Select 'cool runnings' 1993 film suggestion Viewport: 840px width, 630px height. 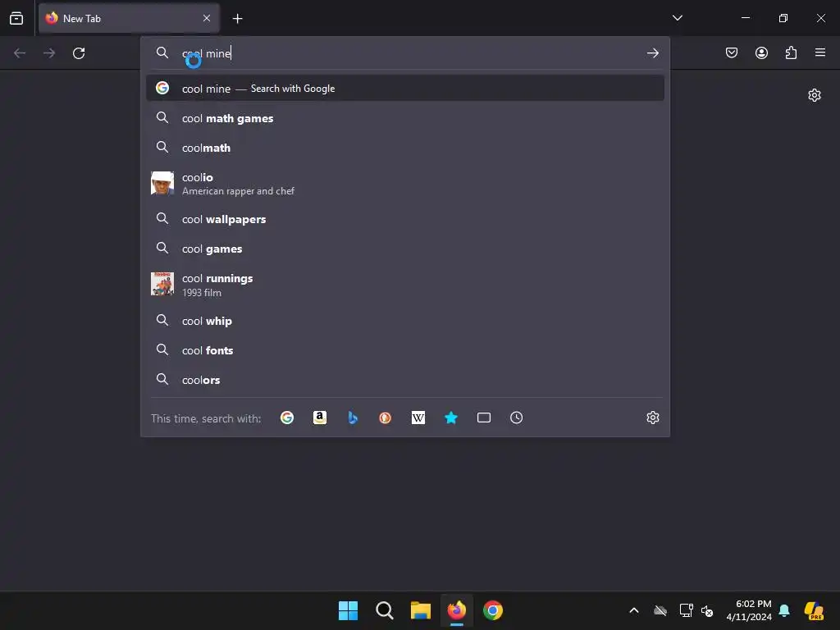405,285
